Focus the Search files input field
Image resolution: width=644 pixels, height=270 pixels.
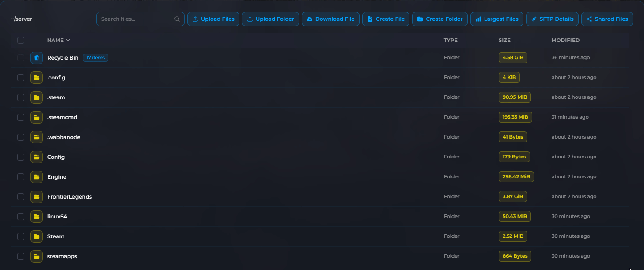click(140, 19)
